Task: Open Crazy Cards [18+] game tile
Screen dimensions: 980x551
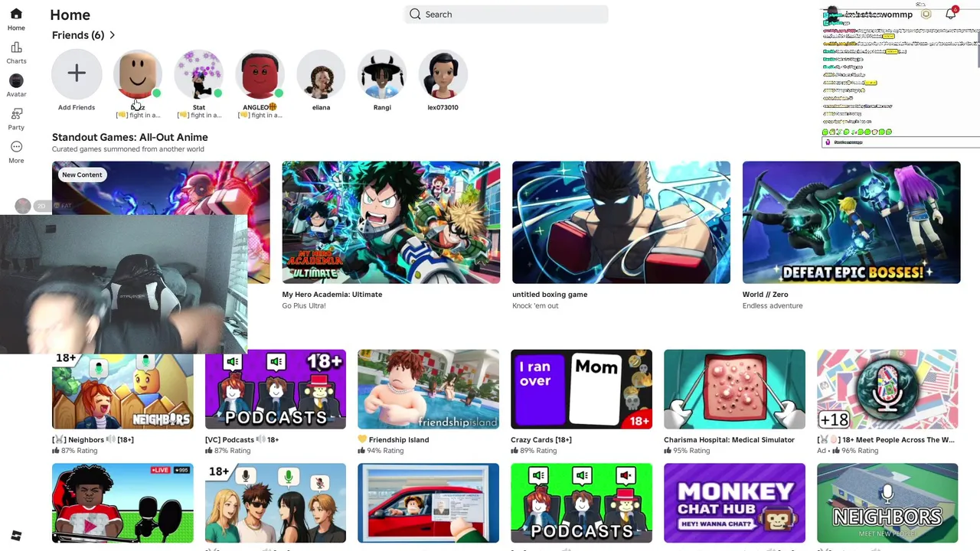Action: 582,389
